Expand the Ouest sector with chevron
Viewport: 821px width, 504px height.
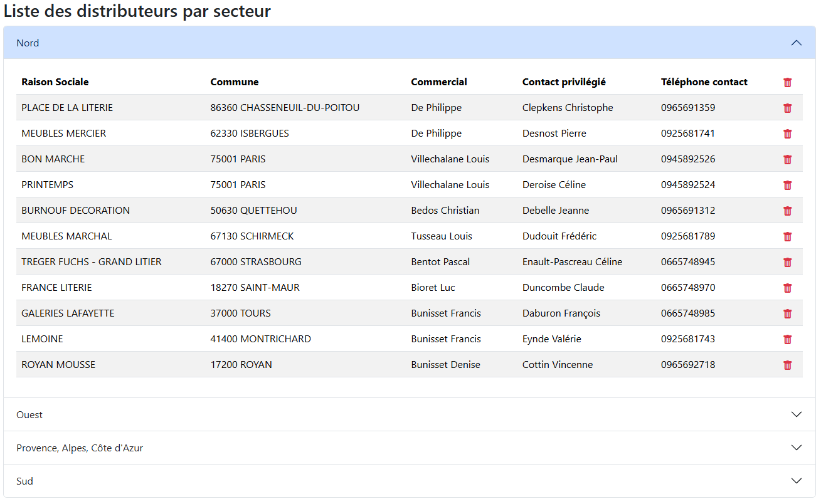(x=797, y=414)
